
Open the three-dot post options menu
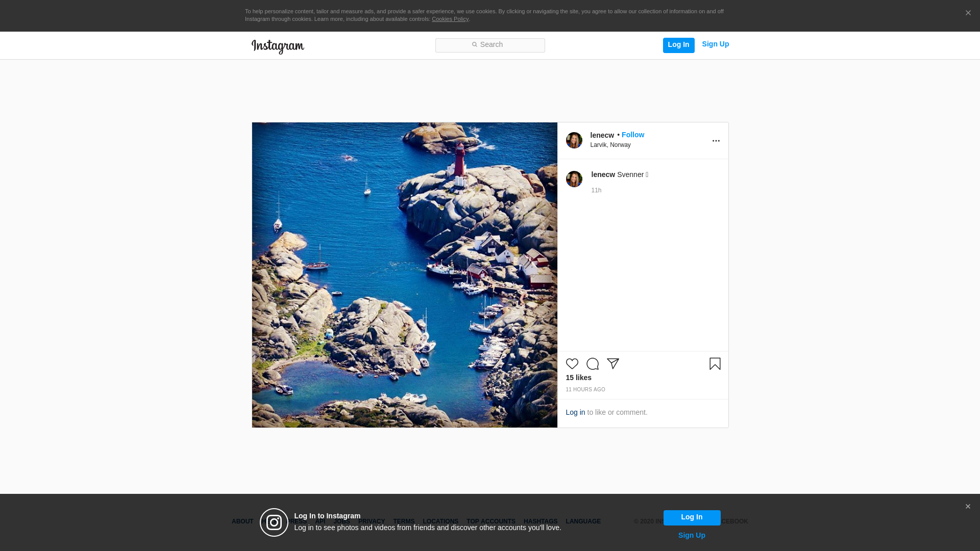point(716,141)
